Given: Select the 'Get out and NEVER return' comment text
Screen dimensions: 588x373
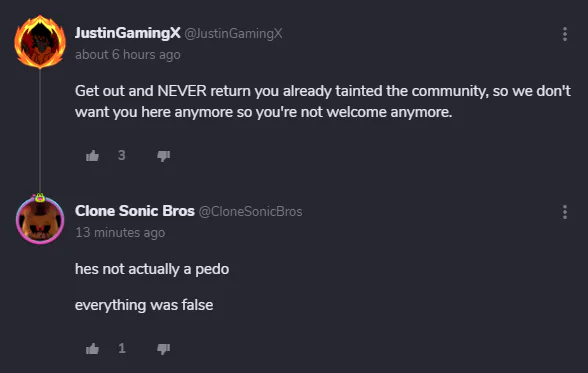Looking at the screenshot, I should point(323,101).
